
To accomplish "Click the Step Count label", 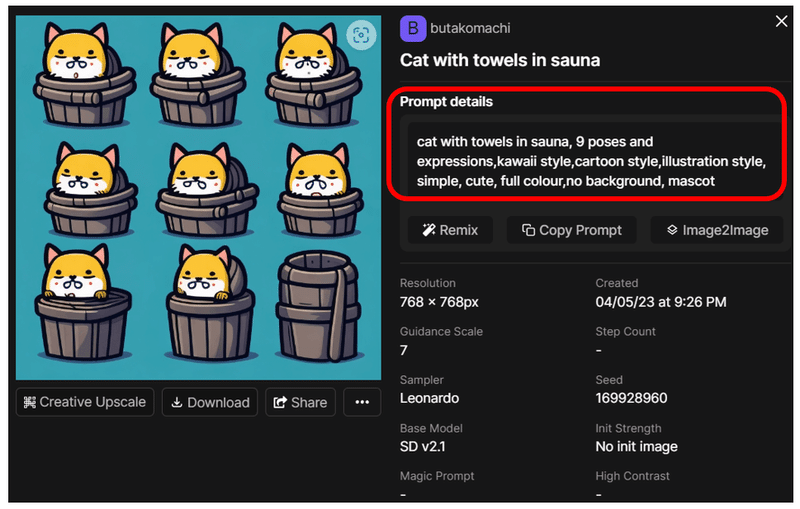I will pyautogui.click(x=625, y=332).
